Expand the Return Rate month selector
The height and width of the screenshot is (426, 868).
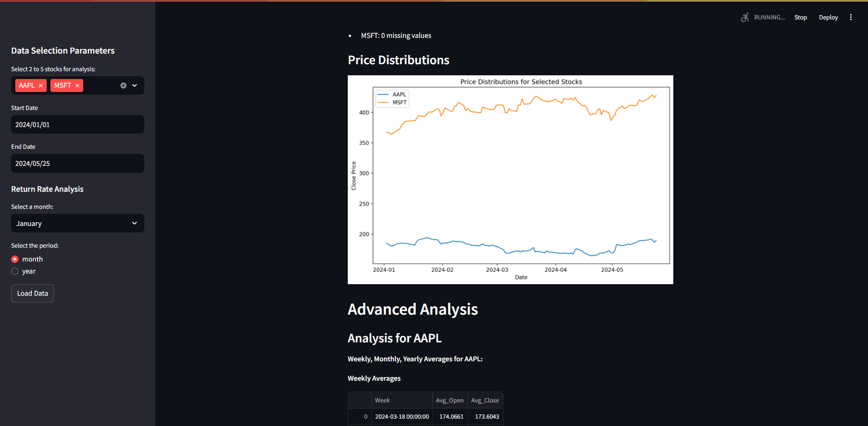click(135, 223)
